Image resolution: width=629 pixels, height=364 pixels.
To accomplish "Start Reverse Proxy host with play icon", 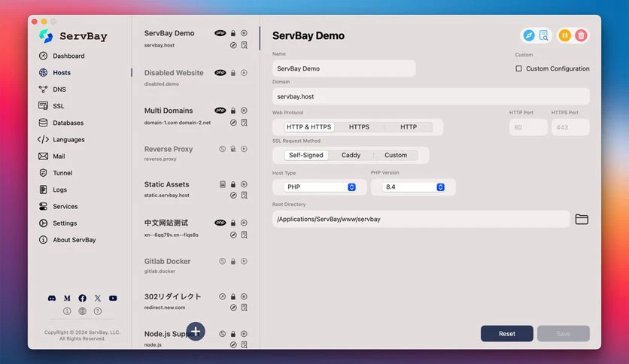I will (x=244, y=149).
